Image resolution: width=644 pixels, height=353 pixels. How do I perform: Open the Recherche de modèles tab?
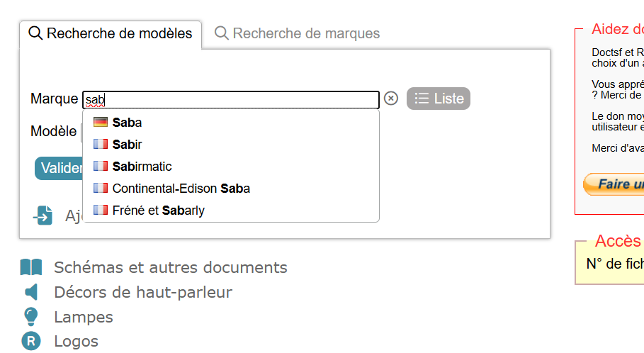119,33
